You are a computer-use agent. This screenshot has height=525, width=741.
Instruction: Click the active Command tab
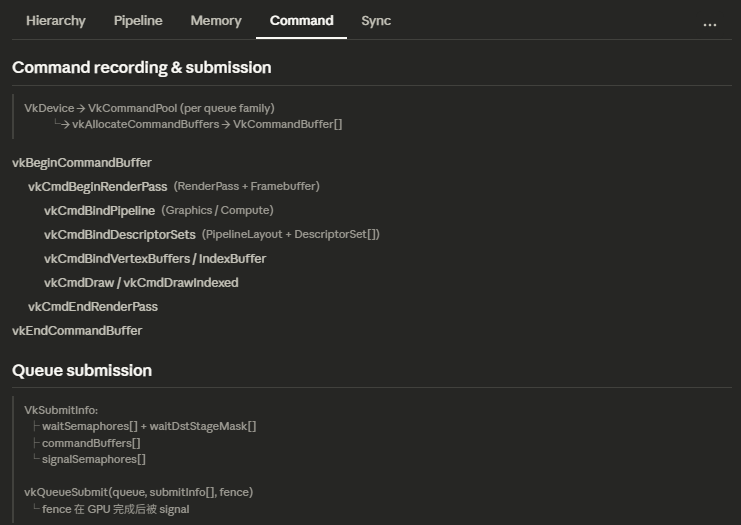point(301,21)
